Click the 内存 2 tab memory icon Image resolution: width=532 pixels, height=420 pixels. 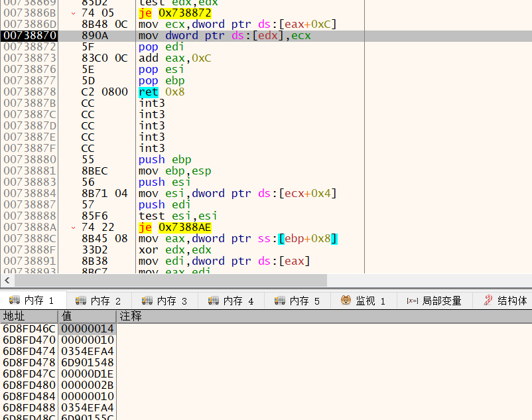[x=81, y=301]
